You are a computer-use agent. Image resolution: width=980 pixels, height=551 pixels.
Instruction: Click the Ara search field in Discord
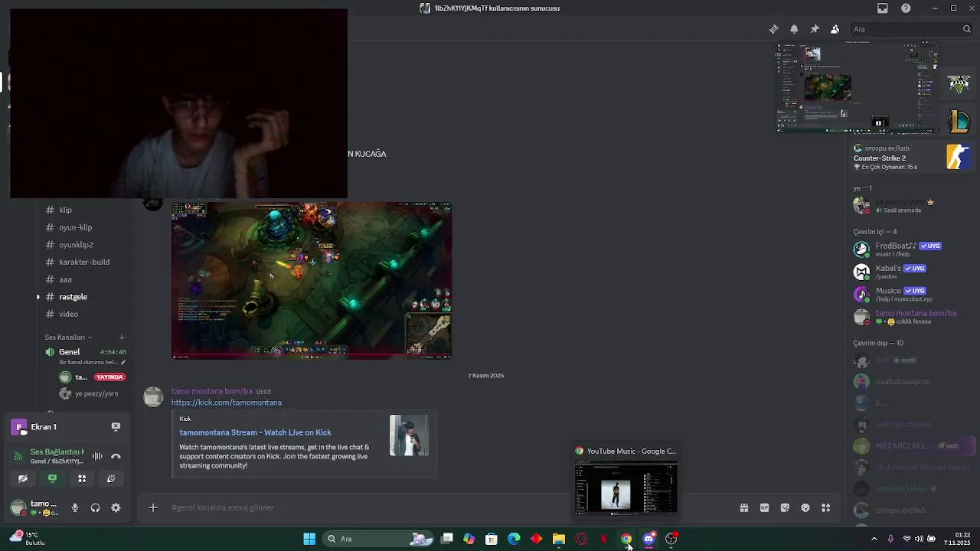911,29
